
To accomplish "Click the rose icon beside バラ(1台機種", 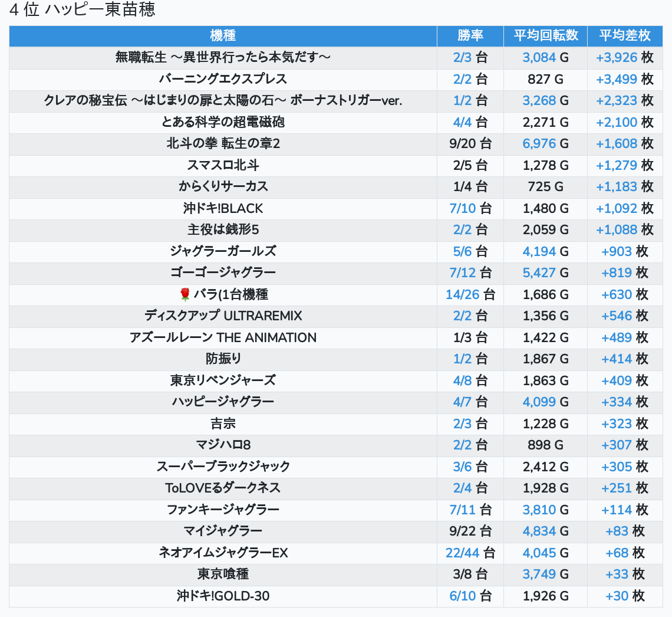I will (185, 295).
